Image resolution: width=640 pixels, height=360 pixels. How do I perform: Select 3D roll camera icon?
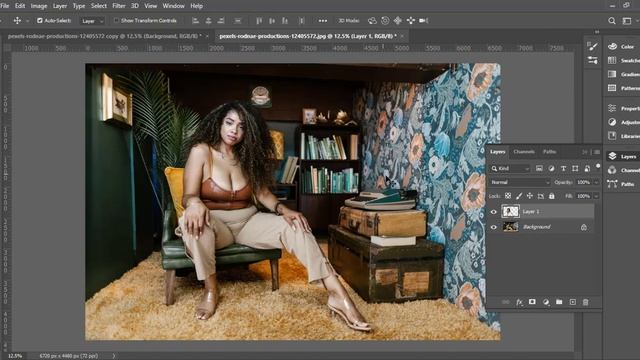click(385, 20)
